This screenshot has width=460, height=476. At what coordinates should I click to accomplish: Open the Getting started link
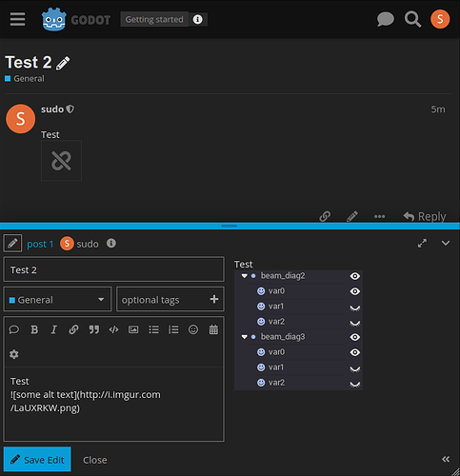pos(154,19)
